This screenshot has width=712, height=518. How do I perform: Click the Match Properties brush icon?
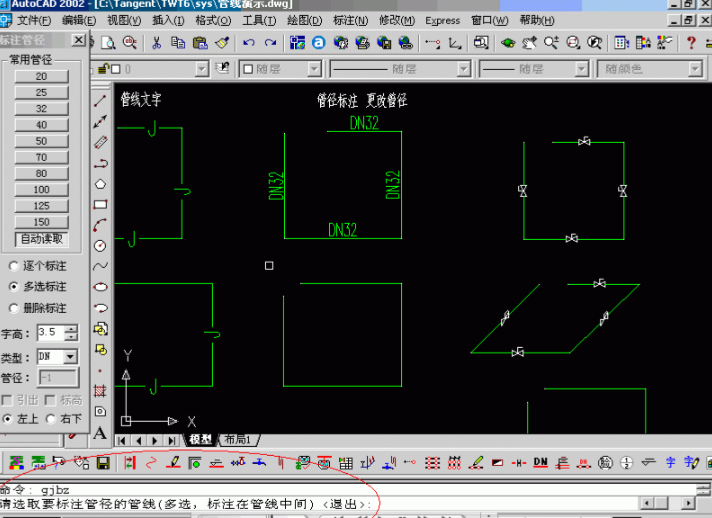222,43
